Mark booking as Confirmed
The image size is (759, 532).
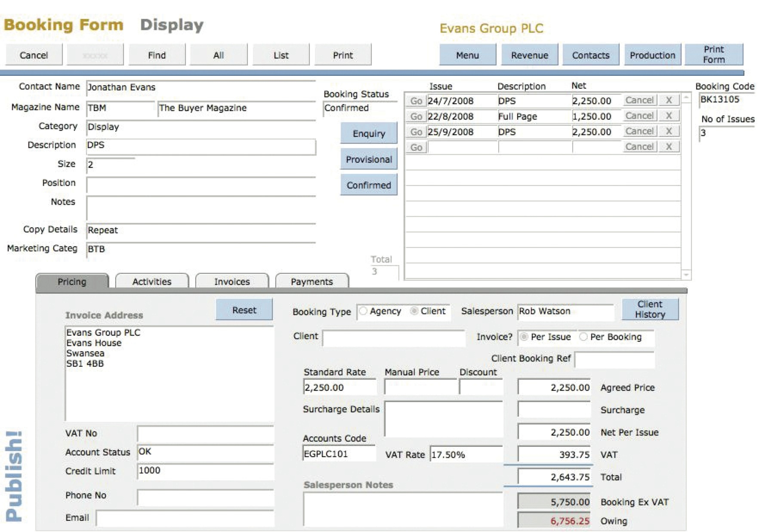[368, 185]
